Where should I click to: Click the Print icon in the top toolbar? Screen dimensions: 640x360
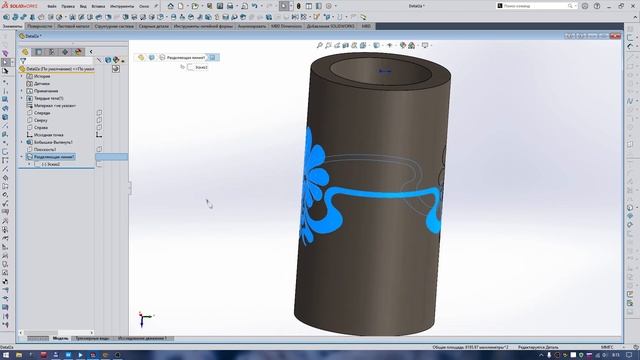click(x=230, y=6)
